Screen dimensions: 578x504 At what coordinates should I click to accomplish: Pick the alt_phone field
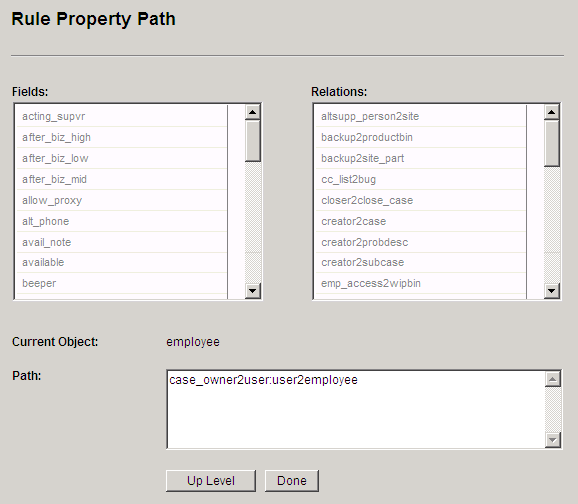(121, 222)
